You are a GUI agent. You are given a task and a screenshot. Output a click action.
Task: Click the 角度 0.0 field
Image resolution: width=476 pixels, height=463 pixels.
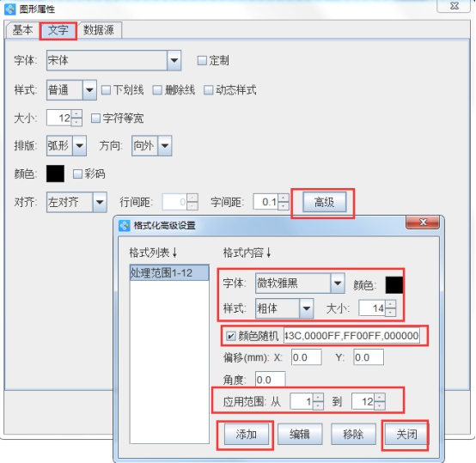click(270, 380)
